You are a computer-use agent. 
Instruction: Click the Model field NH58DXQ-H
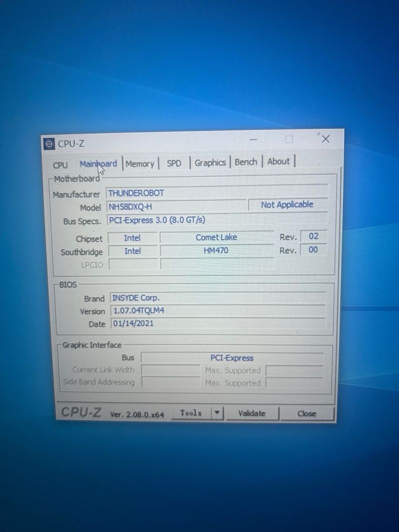coord(176,206)
